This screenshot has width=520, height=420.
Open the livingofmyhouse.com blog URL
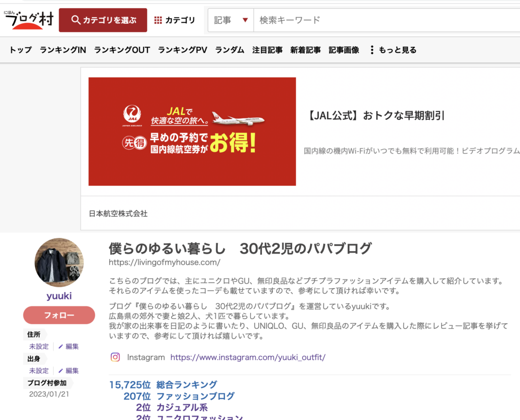165,262
